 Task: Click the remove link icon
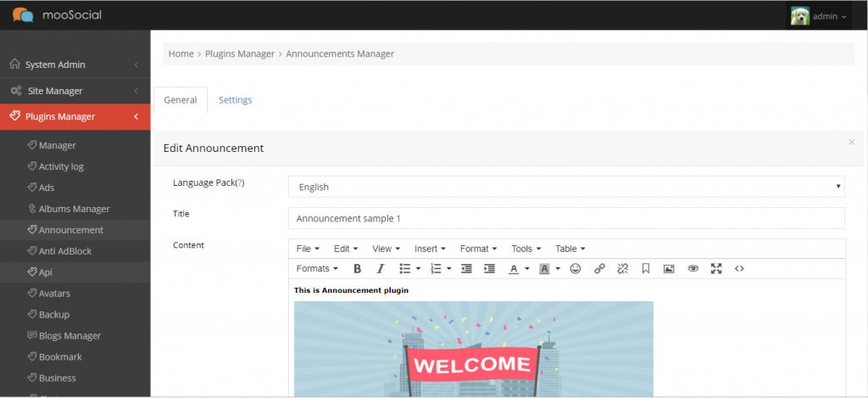[x=623, y=269]
